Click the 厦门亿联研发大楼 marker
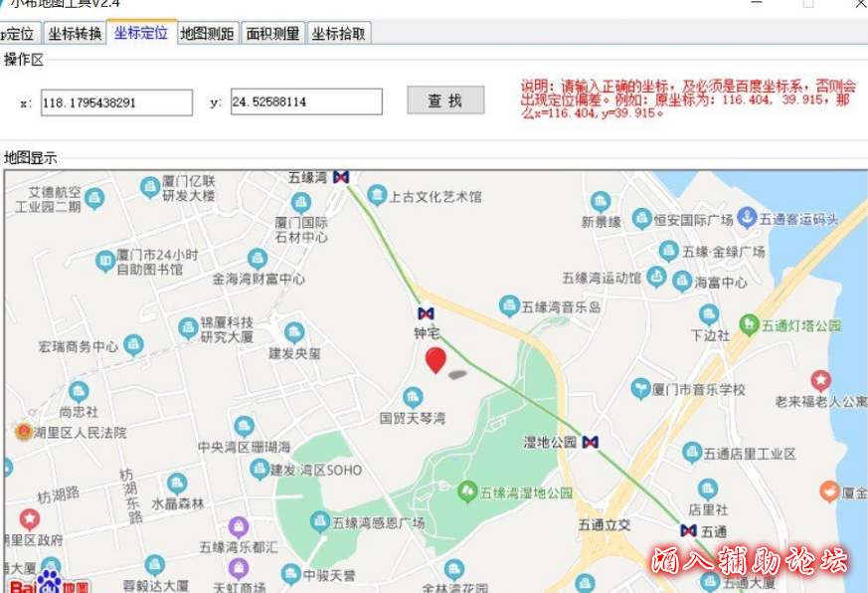868x593 pixels. (x=150, y=187)
